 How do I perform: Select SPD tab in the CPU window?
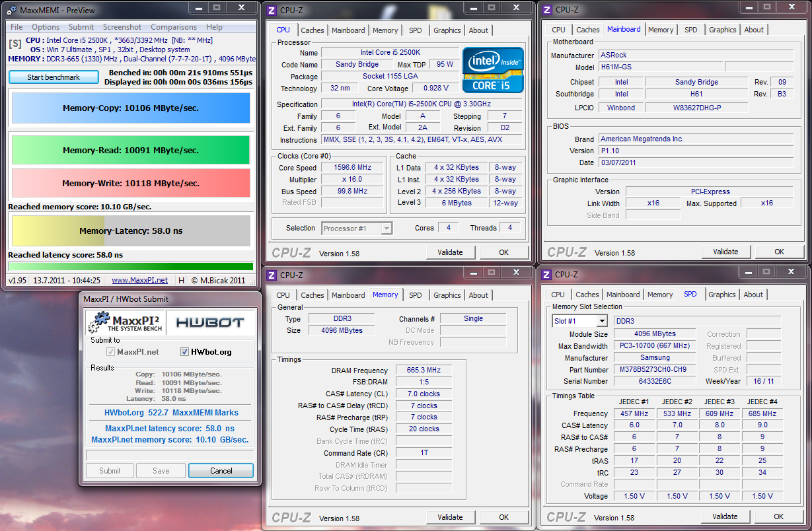(x=415, y=30)
